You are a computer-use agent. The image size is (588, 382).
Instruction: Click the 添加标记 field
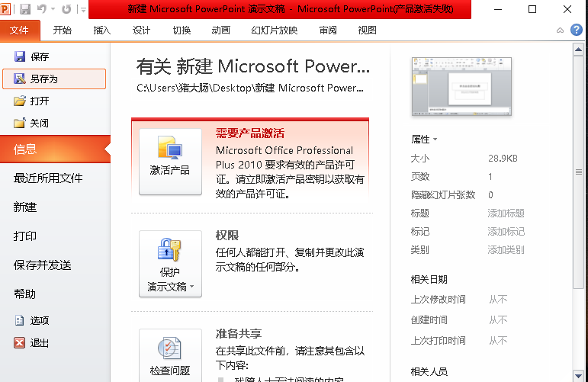pyautogui.click(x=506, y=232)
